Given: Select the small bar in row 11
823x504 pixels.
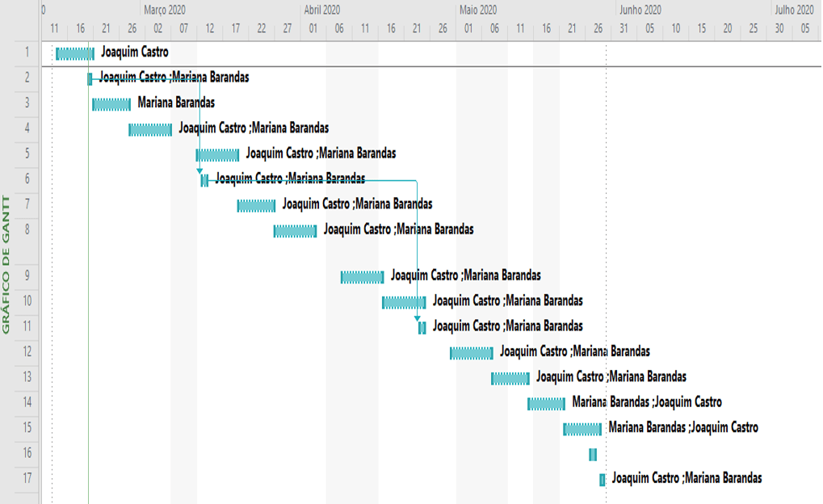Looking at the screenshot, I should [x=422, y=327].
